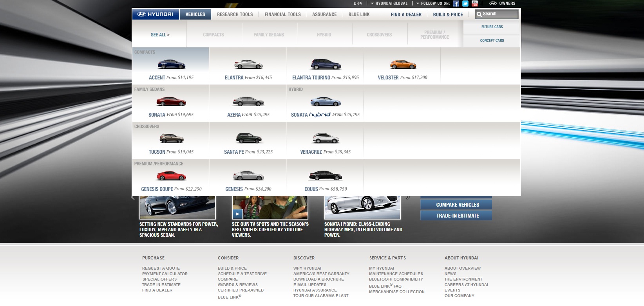The image size is (644, 306).
Task: Open the Sonata Hybrid promo thumbnail
Action: click(x=362, y=207)
